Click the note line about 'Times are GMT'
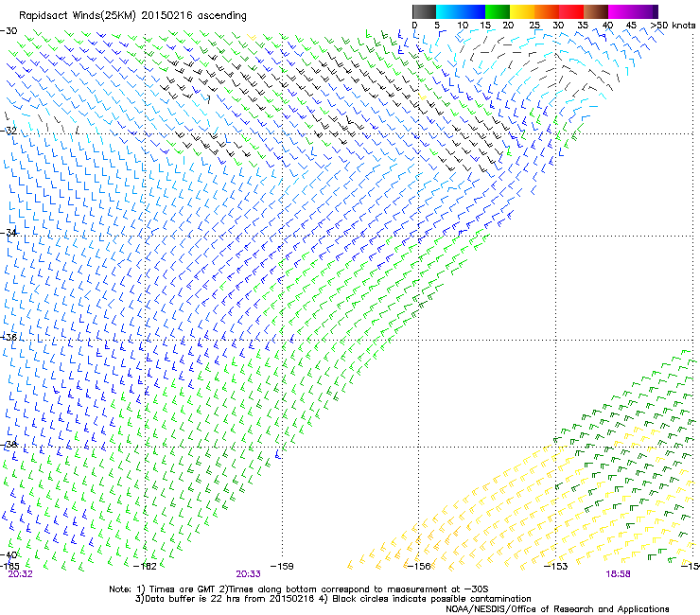 coord(299,589)
